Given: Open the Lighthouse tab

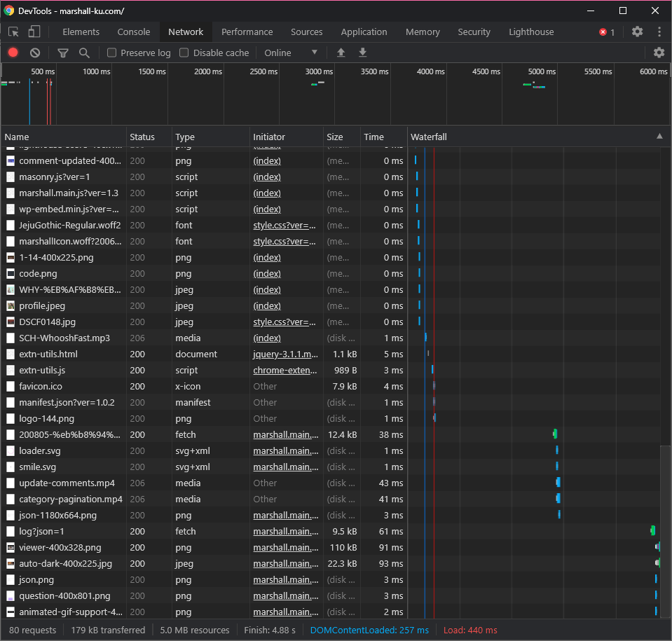Looking at the screenshot, I should pos(530,32).
